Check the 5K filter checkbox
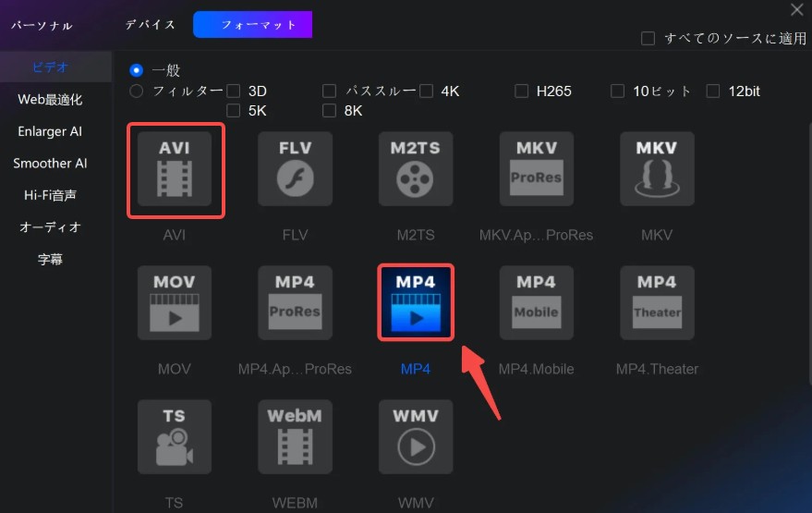The height and width of the screenshot is (513, 812). 234,110
